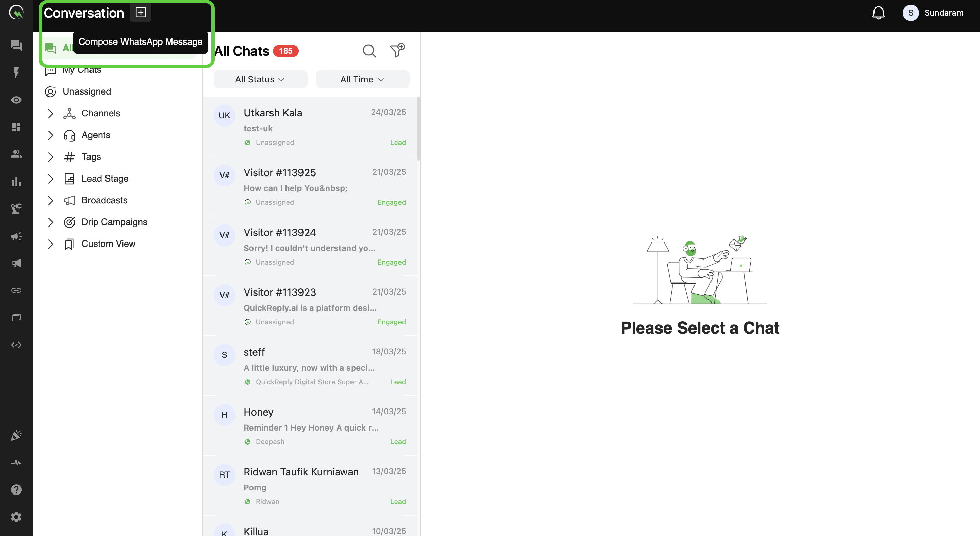Viewport: 980px width, 536px height.
Task: Open the Utkarsh Kala chat
Action: 310,127
